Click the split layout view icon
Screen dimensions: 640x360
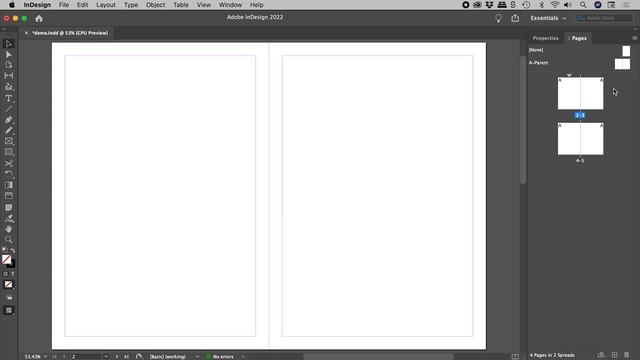click(515, 356)
